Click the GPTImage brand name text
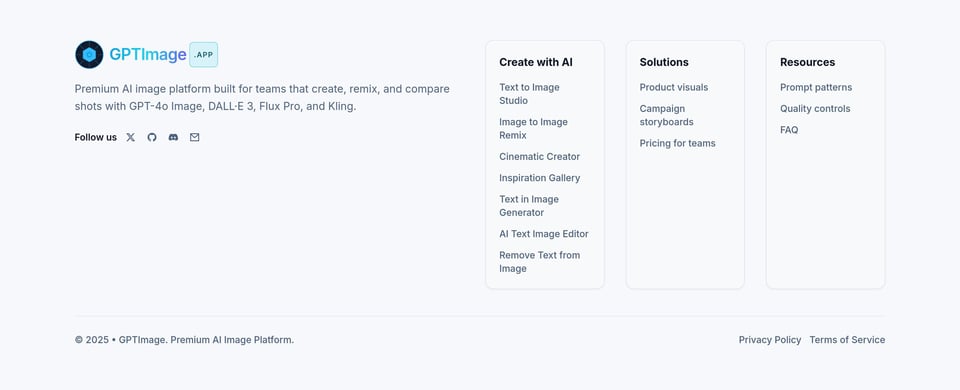 click(x=148, y=54)
